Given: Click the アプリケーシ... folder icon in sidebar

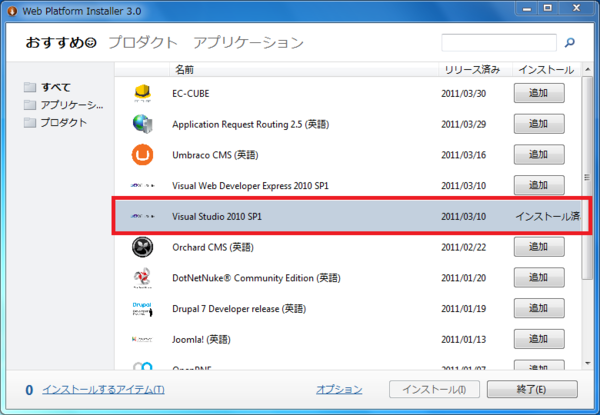Looking at the screenshot, I should (x=30, y=105).
